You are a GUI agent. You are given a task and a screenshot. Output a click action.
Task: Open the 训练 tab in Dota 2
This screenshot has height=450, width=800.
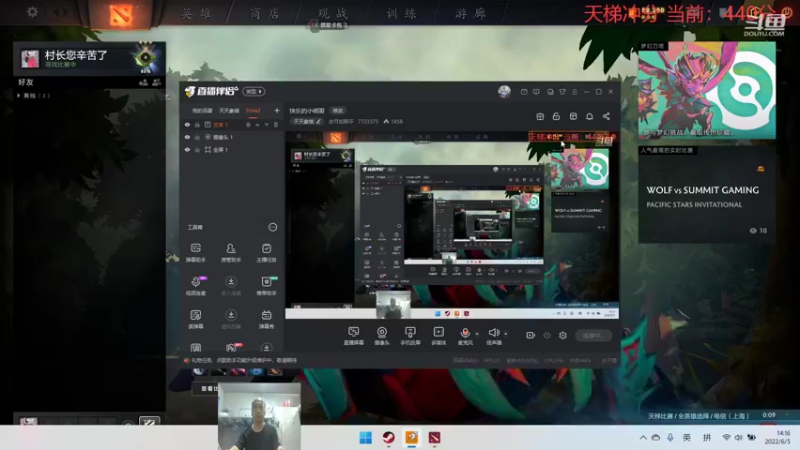pyautogui.click(x=402, y=13)
